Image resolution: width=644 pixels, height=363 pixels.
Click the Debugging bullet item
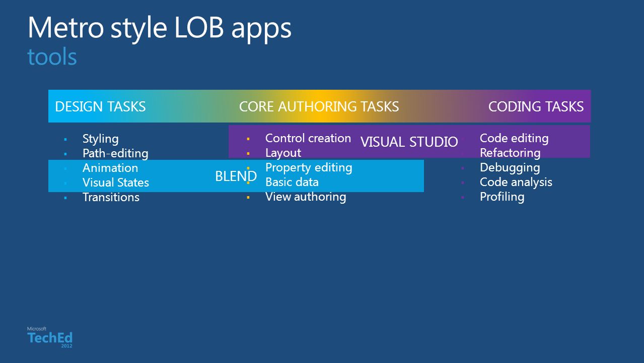click(x=510, y=167)
